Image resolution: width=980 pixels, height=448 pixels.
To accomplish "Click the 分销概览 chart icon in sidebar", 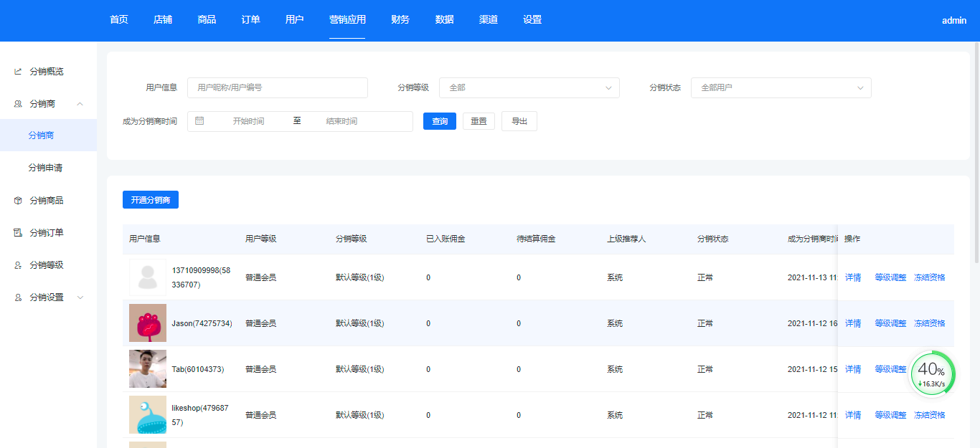I will [18, 72].
